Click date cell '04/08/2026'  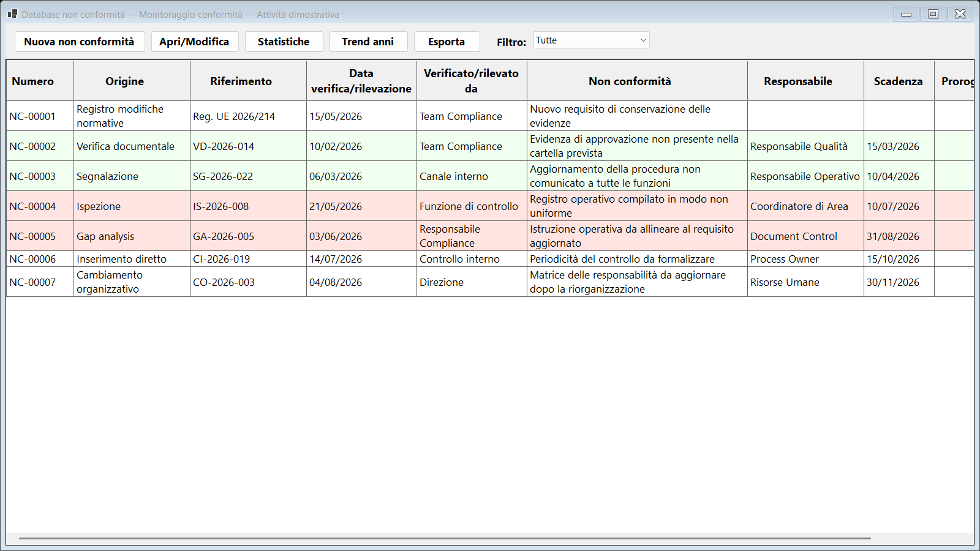click(x=361, y=282)
